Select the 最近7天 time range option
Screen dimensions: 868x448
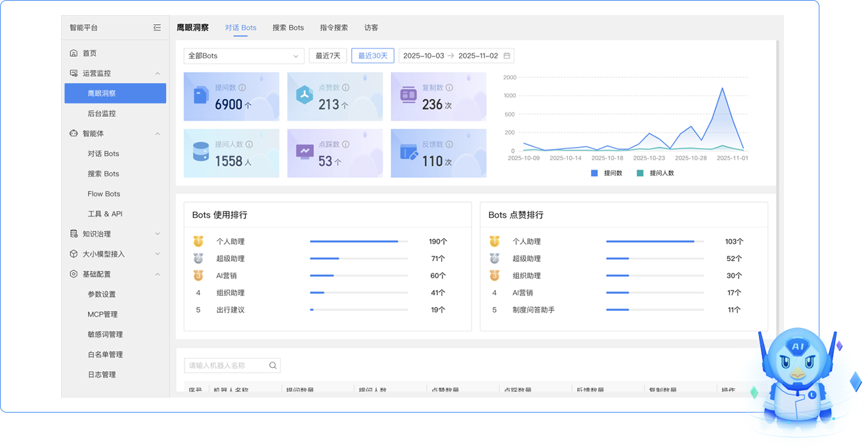click(328, 56)
